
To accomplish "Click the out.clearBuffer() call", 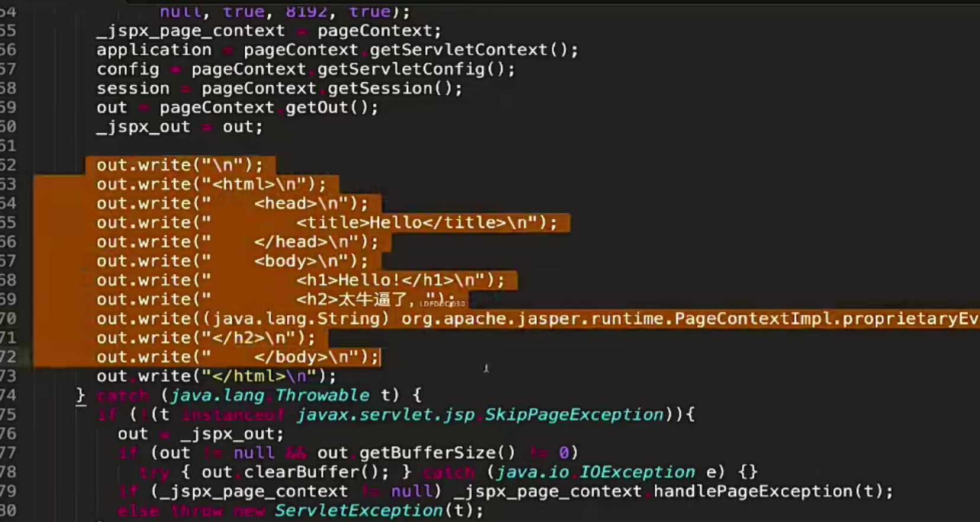I will click(x=295, y=472).
